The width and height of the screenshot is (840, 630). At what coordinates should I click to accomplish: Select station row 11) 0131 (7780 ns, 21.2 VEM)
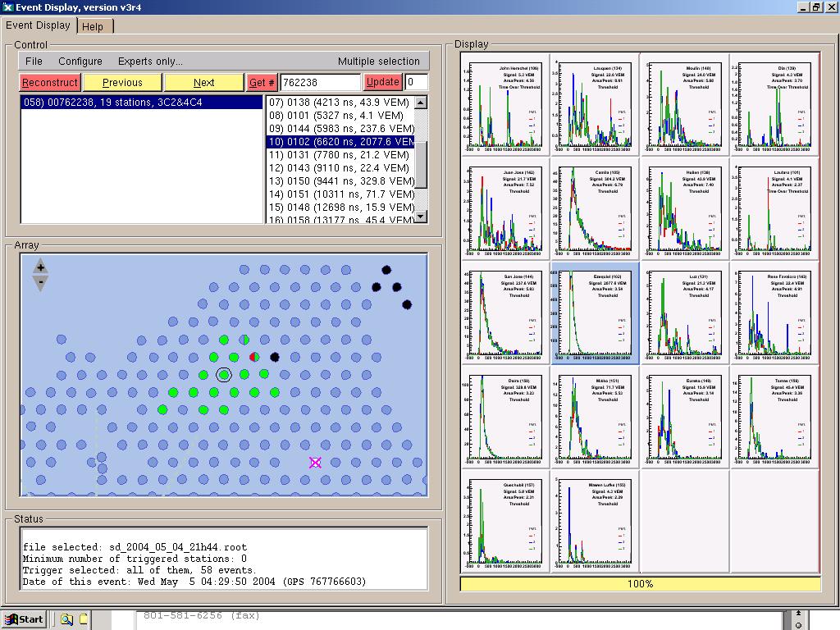coord(340,155)
